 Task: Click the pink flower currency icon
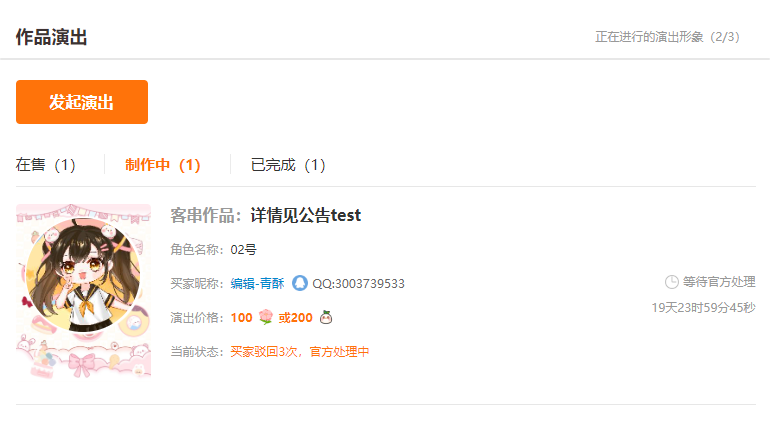[x=266, y=317]
